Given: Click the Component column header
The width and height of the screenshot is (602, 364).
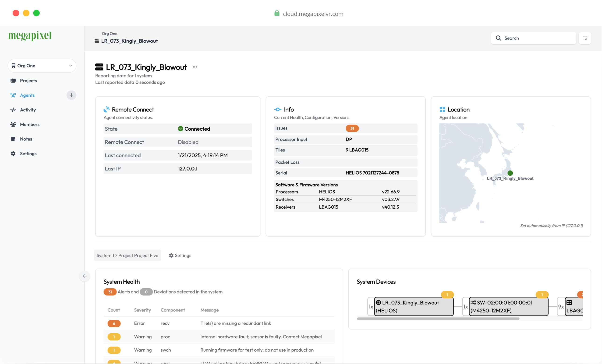Looking at the screenshot, I should tap(173, 310).
